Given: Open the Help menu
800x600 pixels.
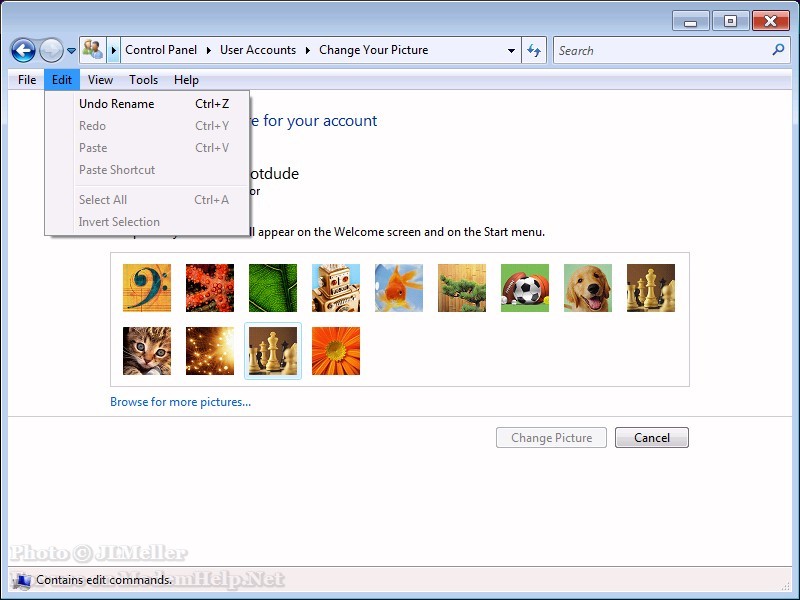Looking at the screenshot, I should pos(186,80).
